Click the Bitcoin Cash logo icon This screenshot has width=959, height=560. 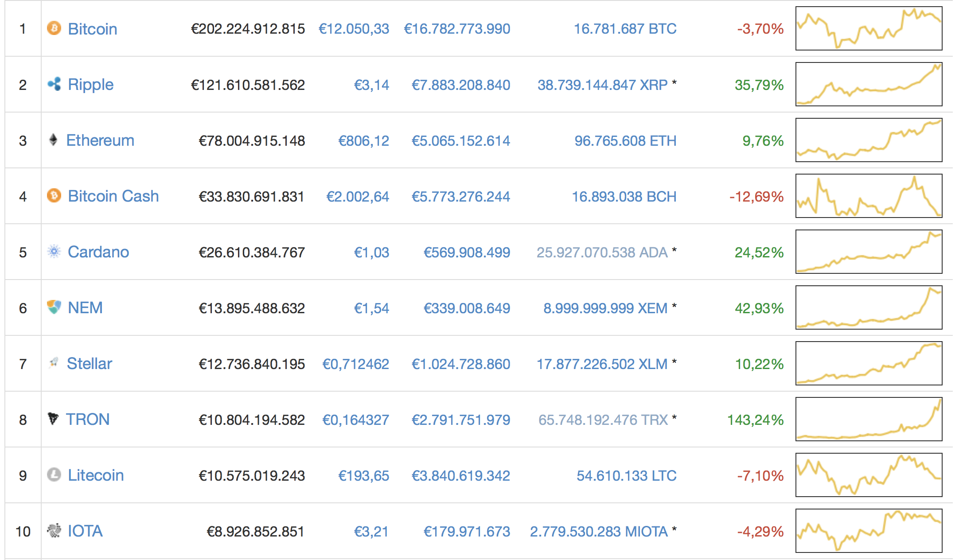tap(54, 196)
